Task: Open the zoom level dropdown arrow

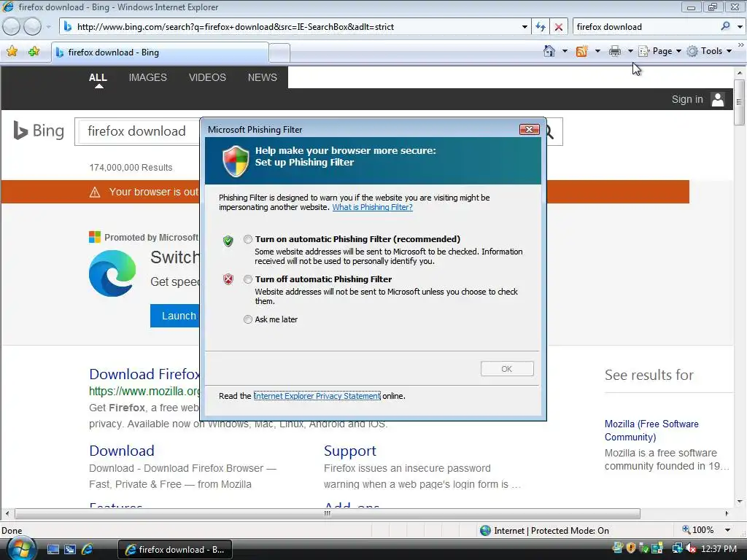Action: click(x=727, y=530)
